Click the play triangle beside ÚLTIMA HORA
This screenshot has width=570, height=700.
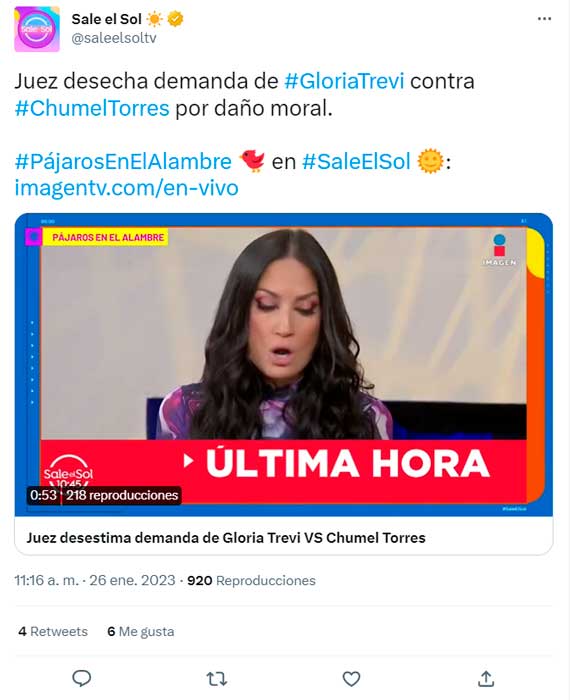coord(189,461)
